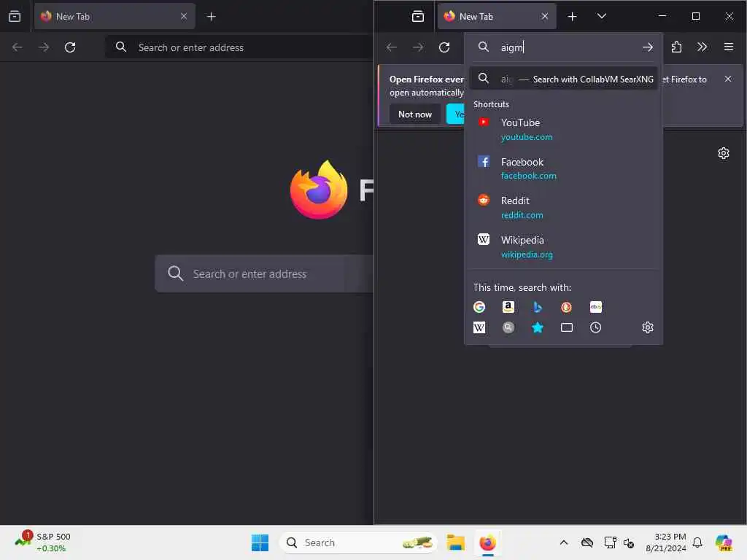The height and width of the screenshot is (560, 747).
Task: Search this time with DuckDuckGo
Action: [566, 307]
